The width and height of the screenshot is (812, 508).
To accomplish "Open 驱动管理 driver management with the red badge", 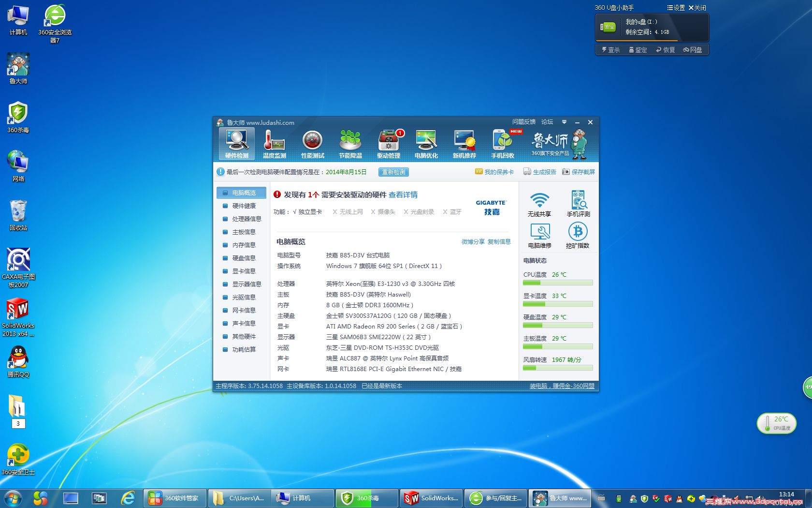I will click(389, 144).
